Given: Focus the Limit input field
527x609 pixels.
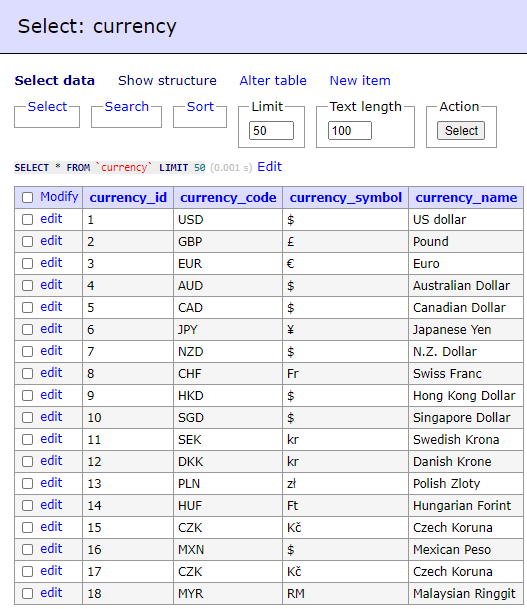Looking at the screenshot, I should point(271,130).
